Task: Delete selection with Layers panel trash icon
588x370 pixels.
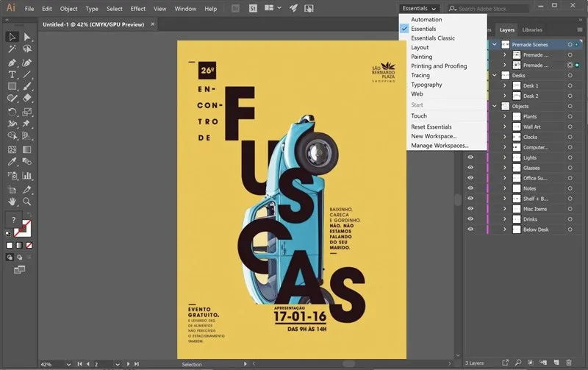Action: coord(569,363)
